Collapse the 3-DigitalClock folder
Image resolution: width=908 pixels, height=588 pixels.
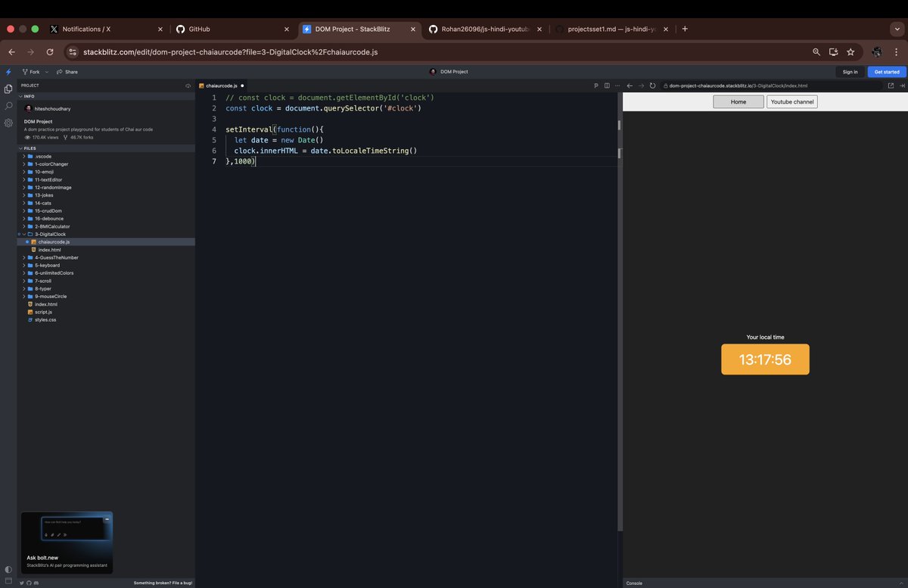point(50,235)
